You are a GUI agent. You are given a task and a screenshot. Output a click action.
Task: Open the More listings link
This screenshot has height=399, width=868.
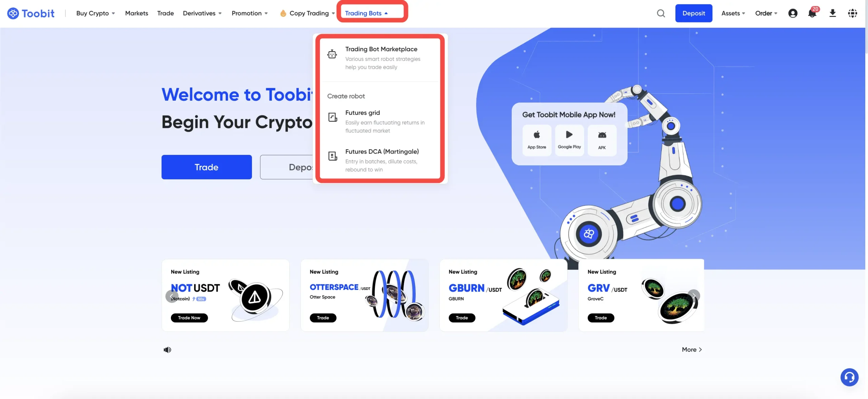(x=692, y=350)
